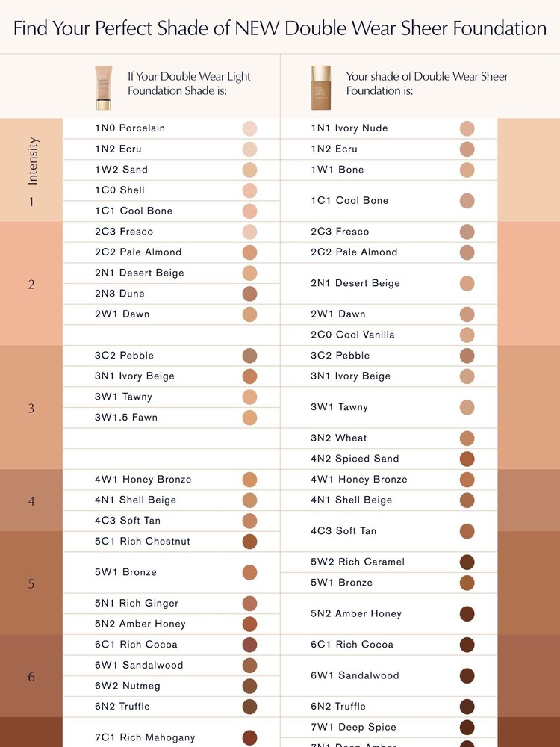Click the 7W1 Deep Spice swatch
The image size is (560, 747).
[x=467, y=728]
